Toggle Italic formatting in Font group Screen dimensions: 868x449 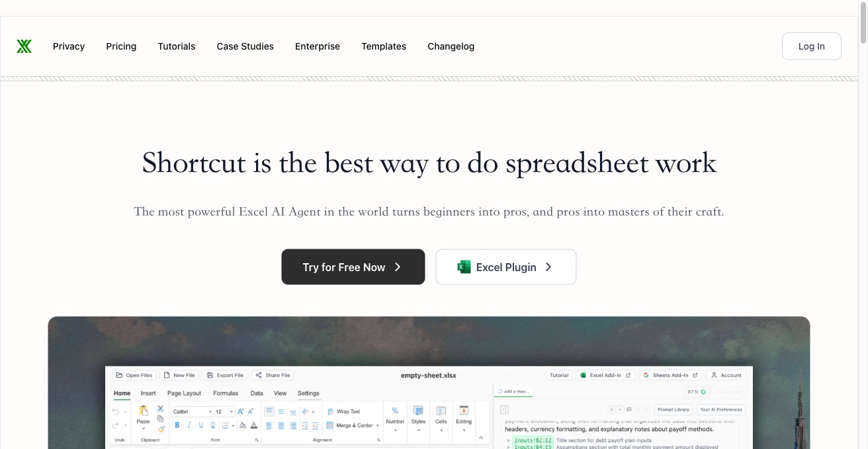[x=189, y=425]
